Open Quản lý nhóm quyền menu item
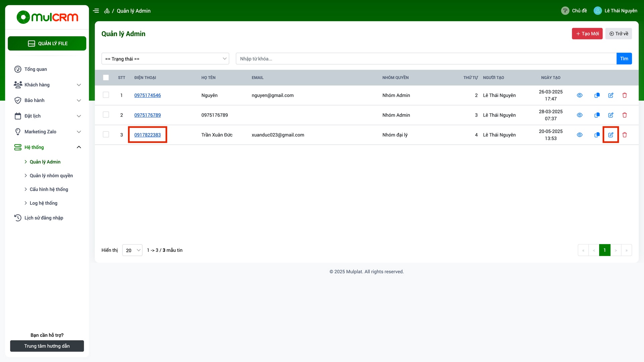This screenshot has height=362, width=644. pyautogui.click(x=51, y=176)
